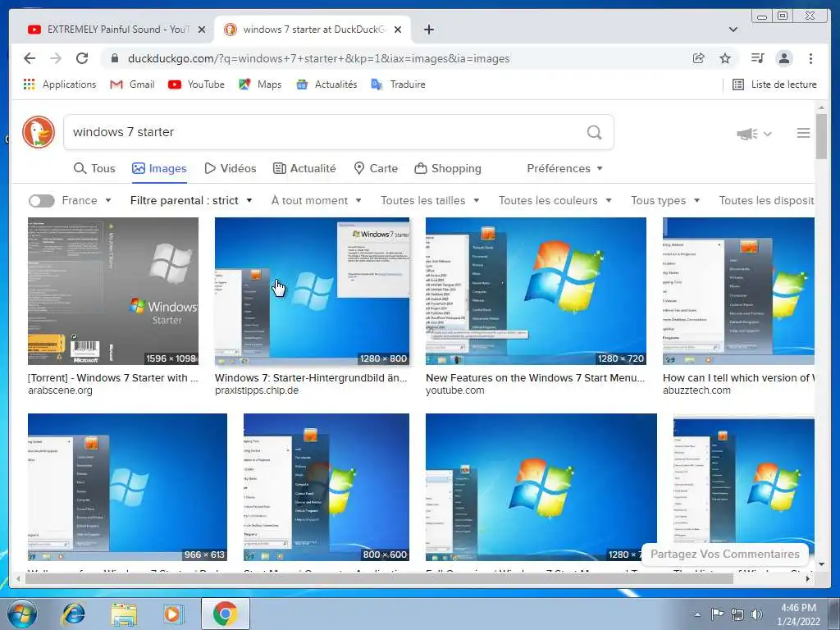Viewport: 840px width, 630px height.
Task: Open the media control icon in toolbar
Action: point(757,58)
